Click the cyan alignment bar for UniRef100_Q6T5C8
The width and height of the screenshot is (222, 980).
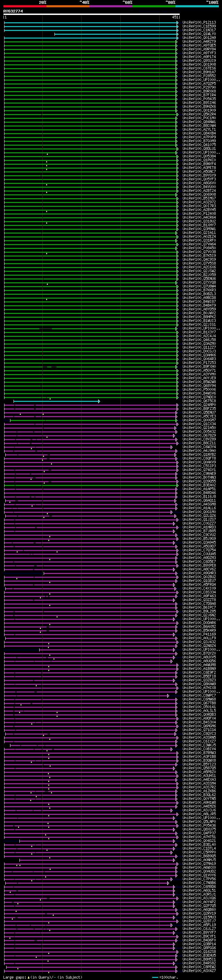pyautogui.click(x=57, y=402)
